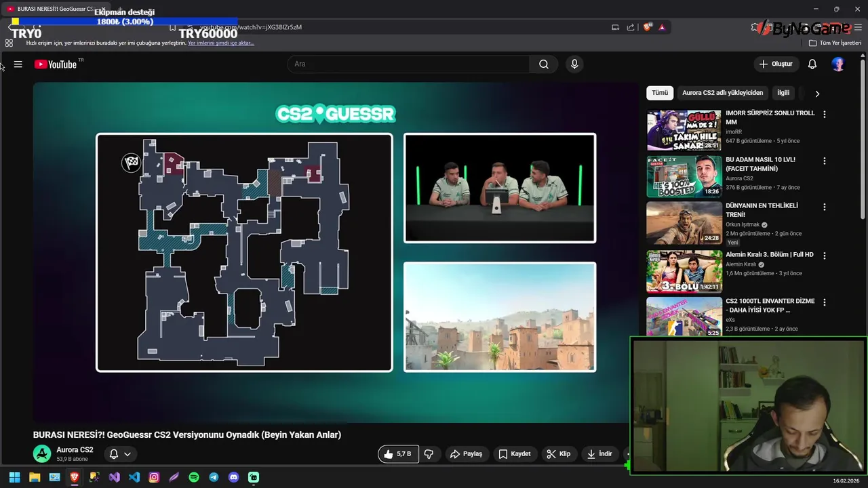Click the 'Yer imlerini şimdi içe aktar...' link
Screen dimensions: 868x488
click(x=221, y=43)
